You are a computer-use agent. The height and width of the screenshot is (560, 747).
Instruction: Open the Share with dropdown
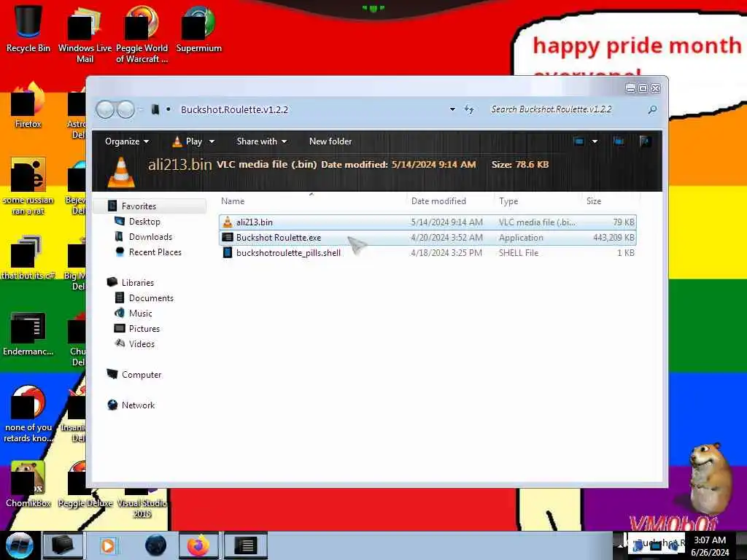[262, 141]
